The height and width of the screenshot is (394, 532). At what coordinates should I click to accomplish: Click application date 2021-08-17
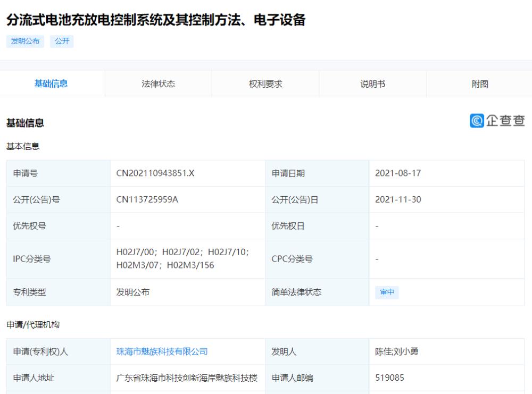pyautogui.click(x=397, y=173)
